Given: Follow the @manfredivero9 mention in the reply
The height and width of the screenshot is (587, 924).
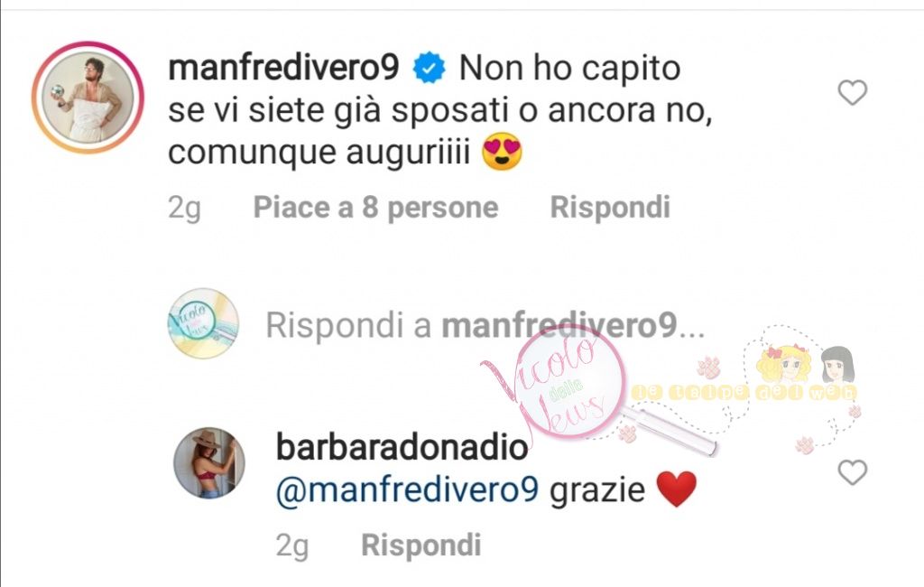Looking at the screenshot, I should tap(407, 489).
